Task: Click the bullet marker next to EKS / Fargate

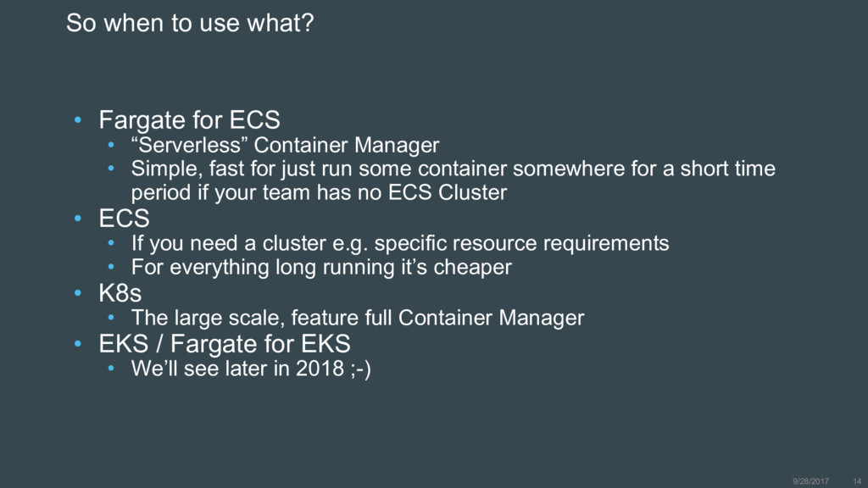Action: point(78,344)
